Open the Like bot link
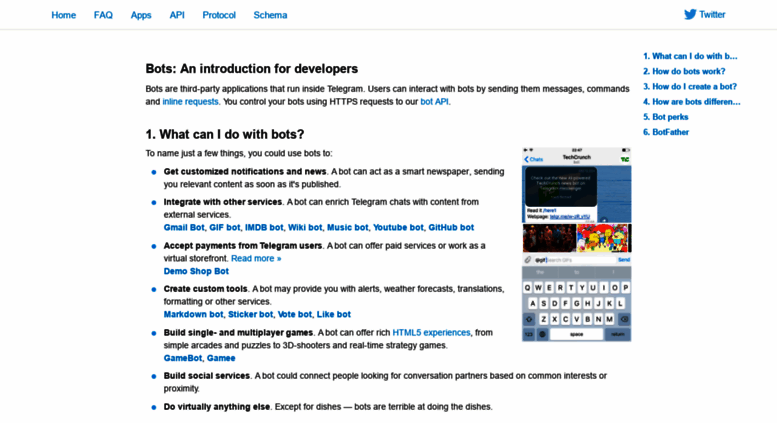The height and width of the screenshot is (423, 777). point(333,315)
